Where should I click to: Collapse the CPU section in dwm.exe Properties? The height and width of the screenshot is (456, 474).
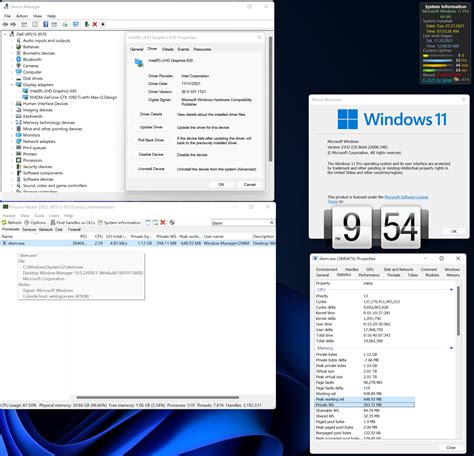tap(451, 290)
